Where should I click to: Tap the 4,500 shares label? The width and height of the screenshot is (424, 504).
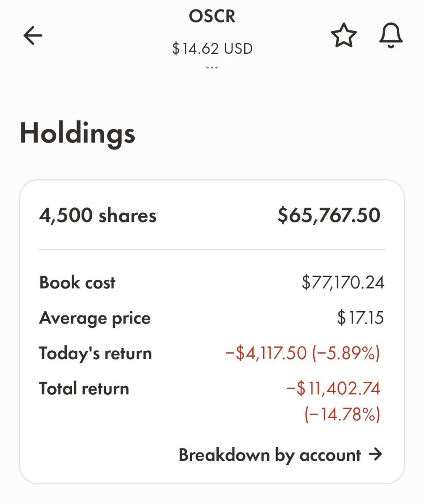98,215
